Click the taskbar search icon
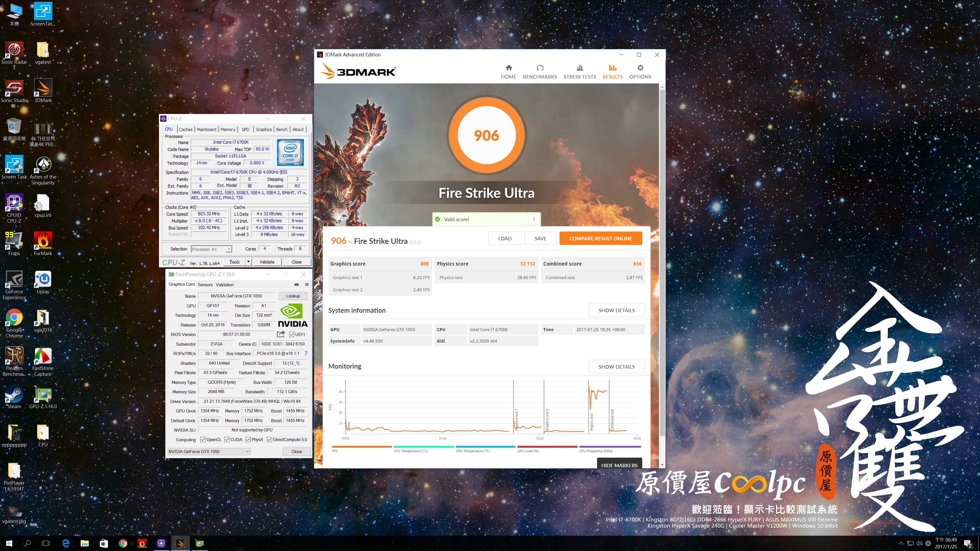980x551 pixels. tap(27, 543)
